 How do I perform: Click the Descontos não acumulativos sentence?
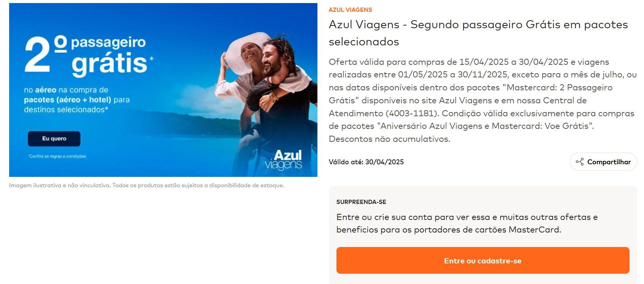click(x=389, y=139)
